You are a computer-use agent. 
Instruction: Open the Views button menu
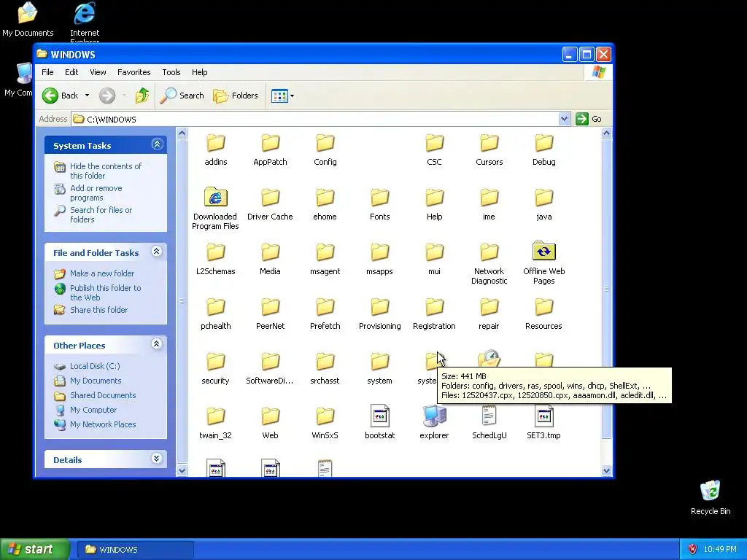point(282,96)
